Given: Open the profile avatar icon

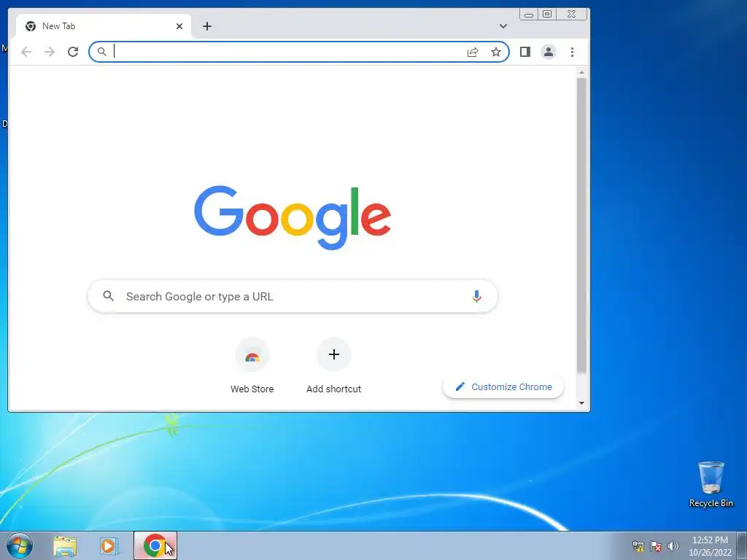Looking at the screenshot, I should 549,52.
